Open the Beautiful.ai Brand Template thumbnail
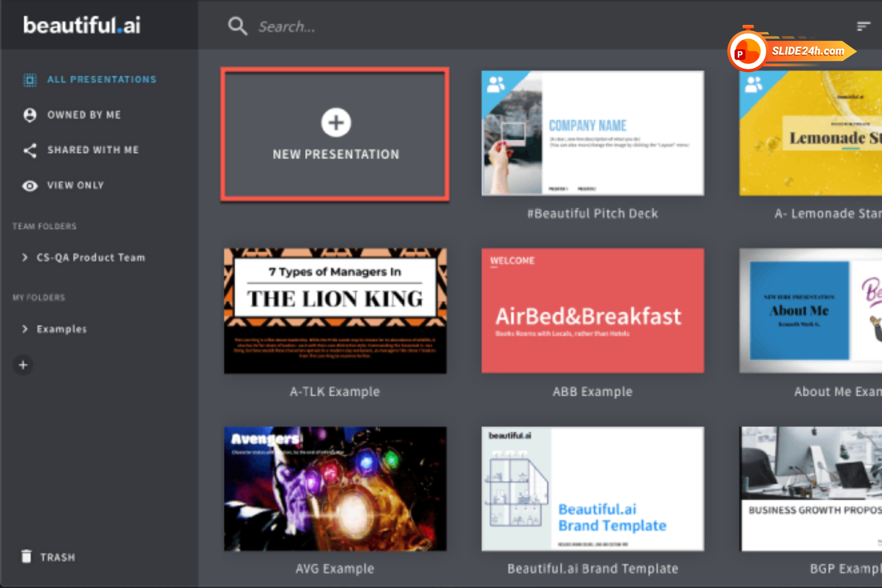 coord(593,489)
